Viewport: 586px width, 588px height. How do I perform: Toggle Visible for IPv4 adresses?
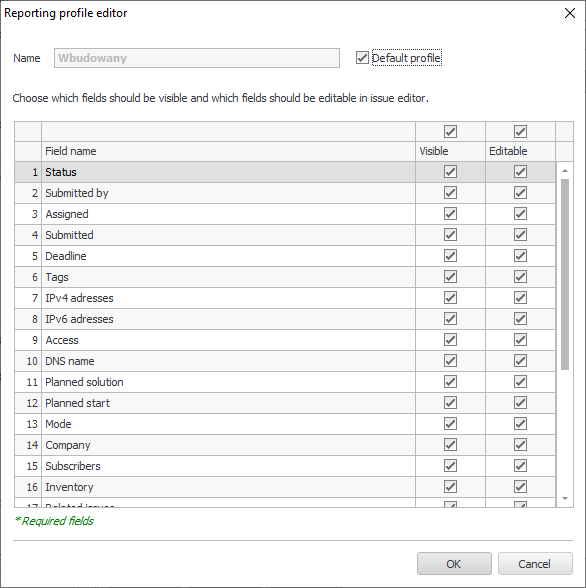[x=450, y=298]
